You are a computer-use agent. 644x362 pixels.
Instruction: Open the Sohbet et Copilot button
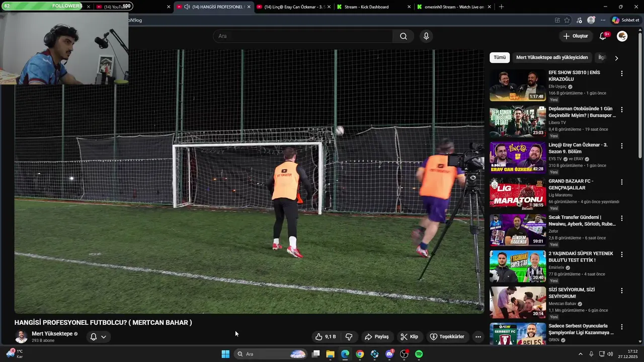point(625,20)
